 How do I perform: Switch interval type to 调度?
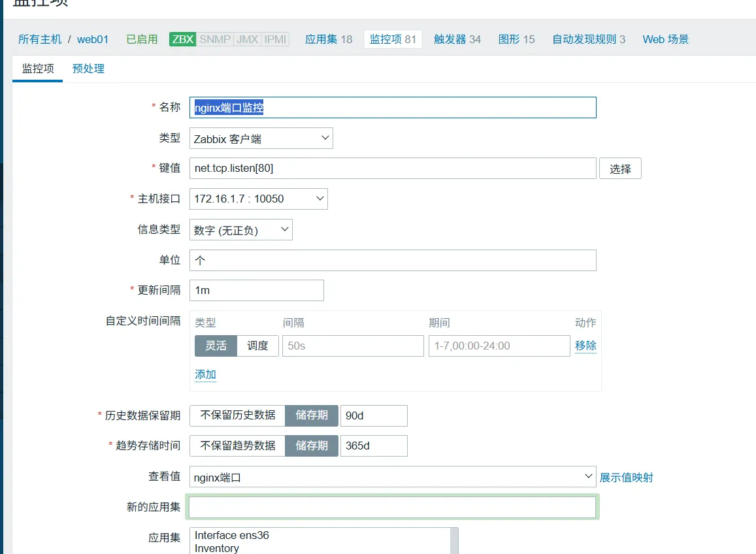(x=257, y=346)
